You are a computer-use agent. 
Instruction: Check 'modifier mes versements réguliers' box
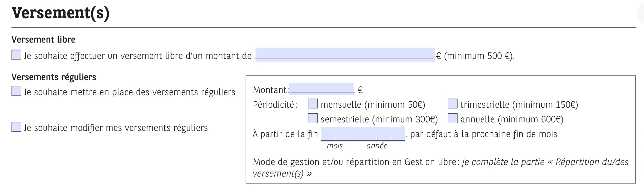point(16,127)
